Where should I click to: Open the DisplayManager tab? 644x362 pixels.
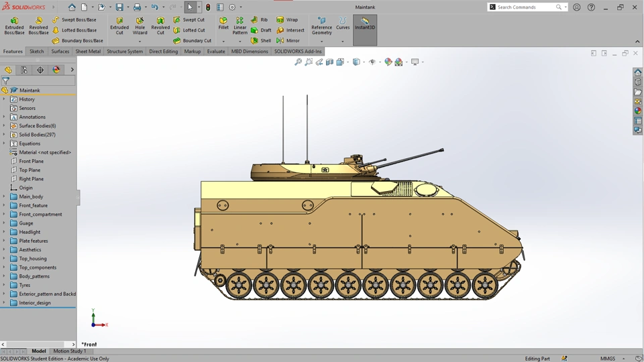point(56,70)
